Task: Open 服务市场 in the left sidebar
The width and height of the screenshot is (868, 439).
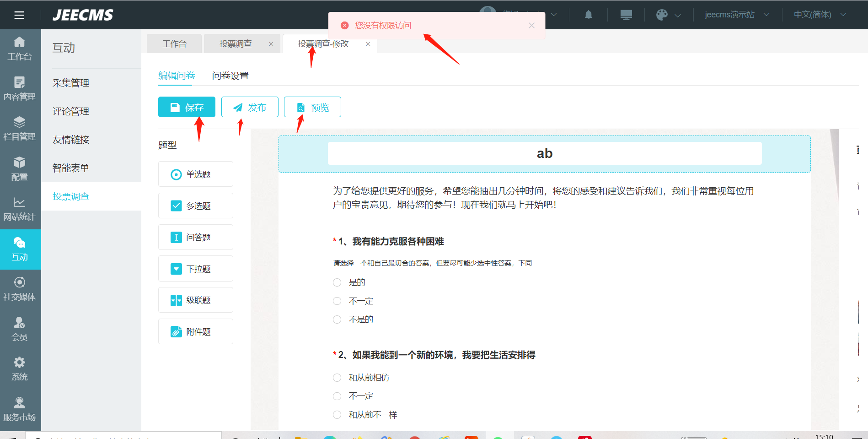Action: click(20, 410)
